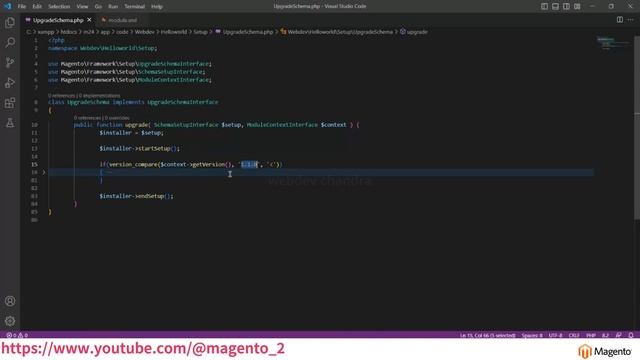This screenshot has height=360, width=640.
Task: Open the Extensions view
Action: point(10,102)
